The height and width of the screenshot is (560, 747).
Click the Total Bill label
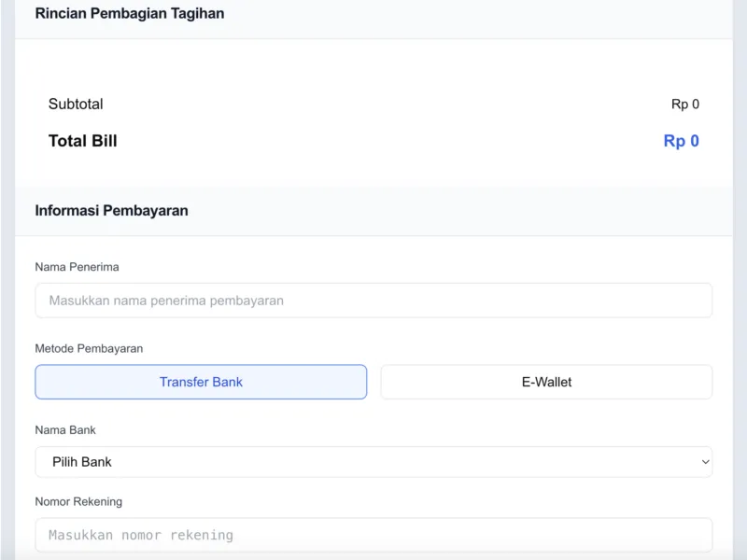click(x=82, y=142)
